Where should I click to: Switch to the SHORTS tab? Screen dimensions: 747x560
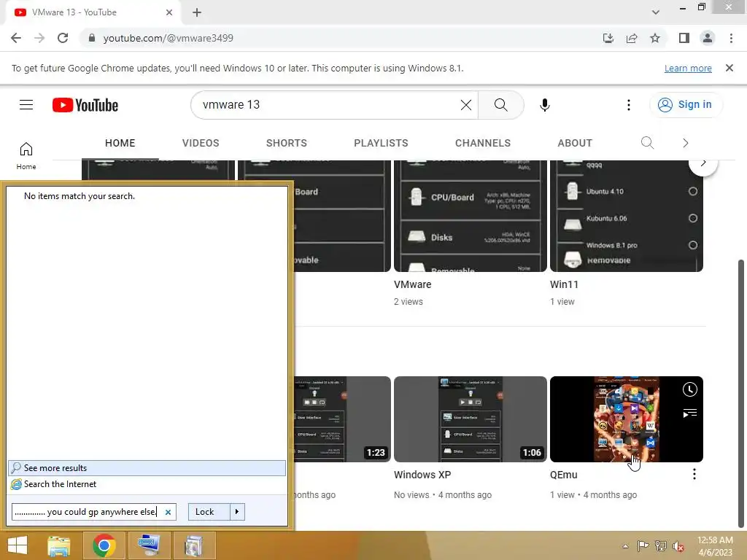pyautogui.click(x=286, y=143)
